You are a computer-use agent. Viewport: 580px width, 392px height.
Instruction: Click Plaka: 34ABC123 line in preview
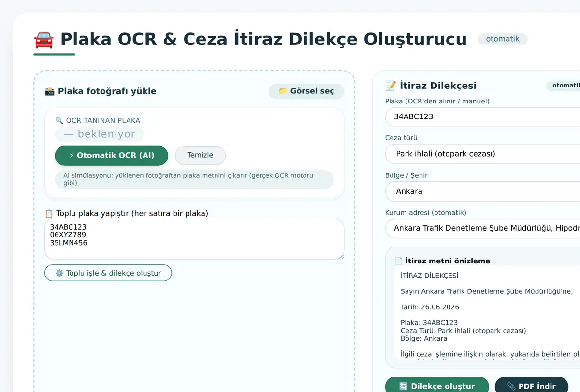[429, 323]
